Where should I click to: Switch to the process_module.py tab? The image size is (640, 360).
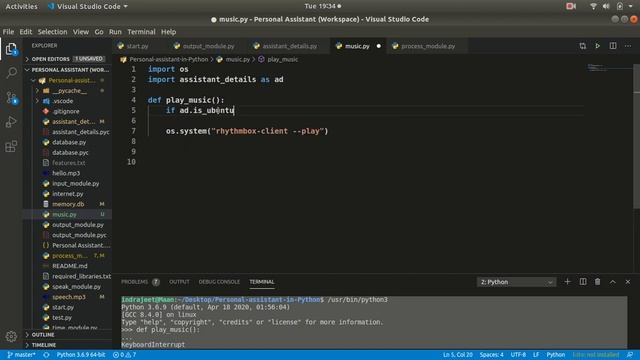(428, 46)
